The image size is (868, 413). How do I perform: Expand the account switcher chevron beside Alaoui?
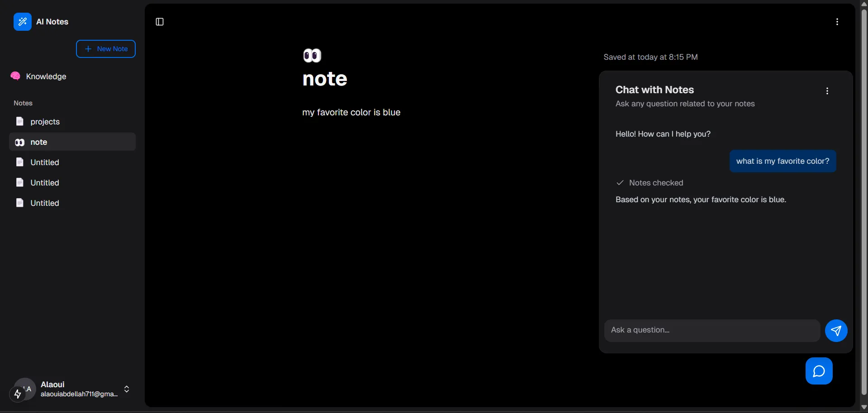click(x=127, y=389)
